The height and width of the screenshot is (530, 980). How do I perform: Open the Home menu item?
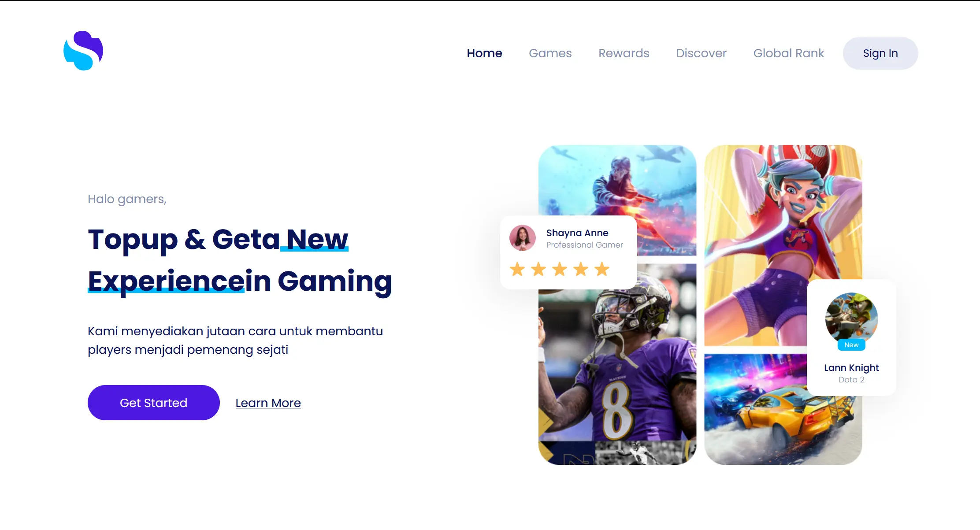(x=484, y=53)
